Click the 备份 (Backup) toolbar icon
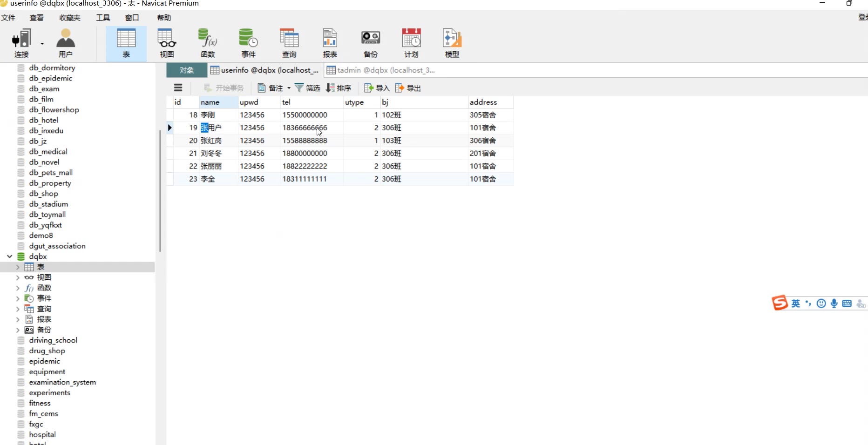 pos(371,43)
